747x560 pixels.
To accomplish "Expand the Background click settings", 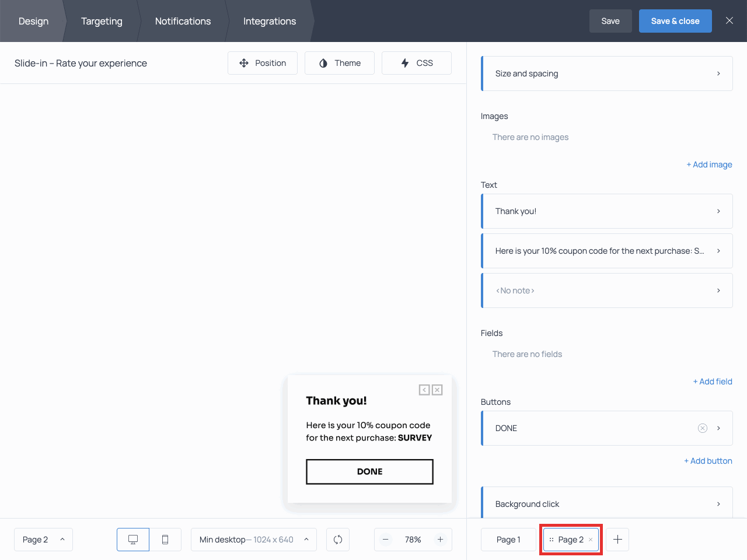I will [x=607, y=503].
